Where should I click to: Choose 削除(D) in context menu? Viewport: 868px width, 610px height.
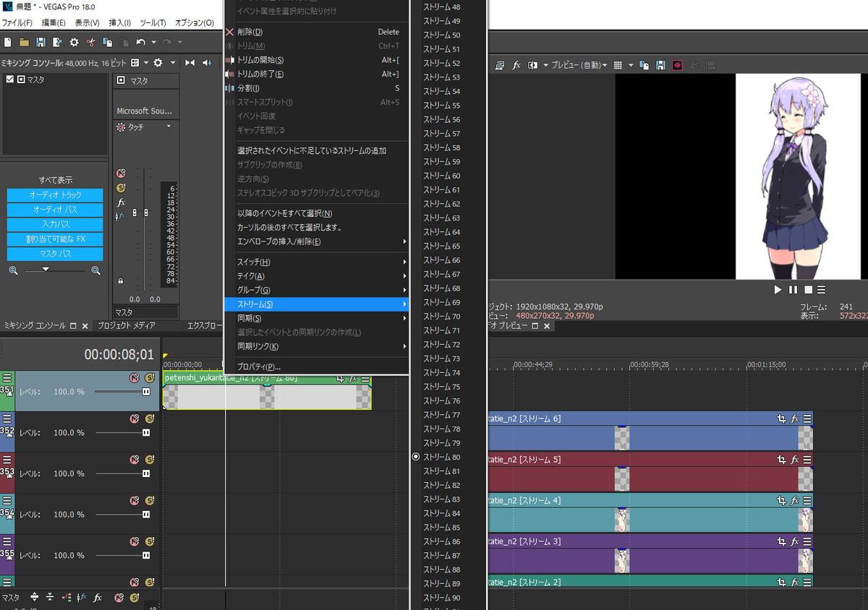point(317,32)
